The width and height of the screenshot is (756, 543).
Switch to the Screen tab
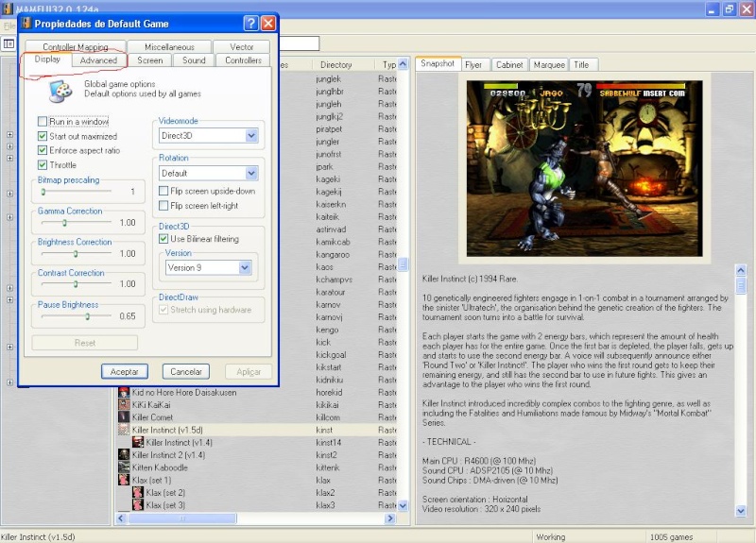pyautogui.click(x=150, y=60)
